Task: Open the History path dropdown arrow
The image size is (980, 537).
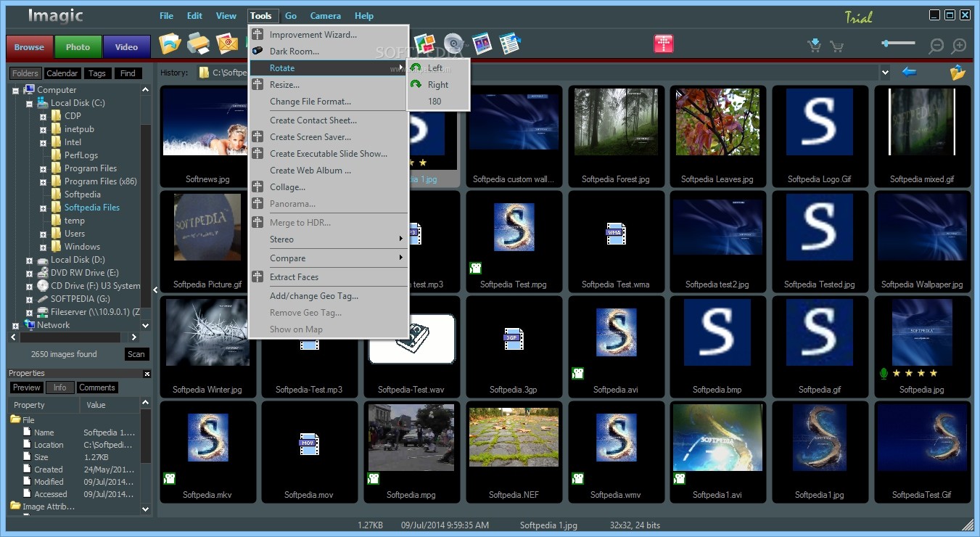Action: (x=884, y=72)
